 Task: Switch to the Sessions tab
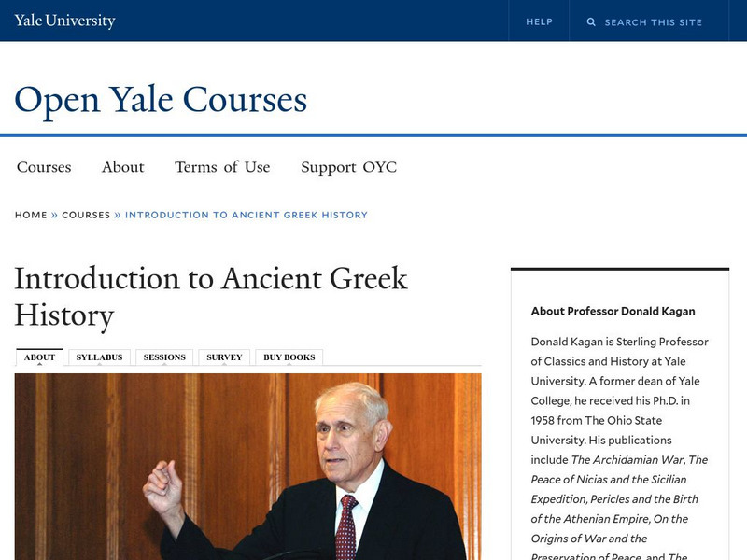click(x=164, y=357)
